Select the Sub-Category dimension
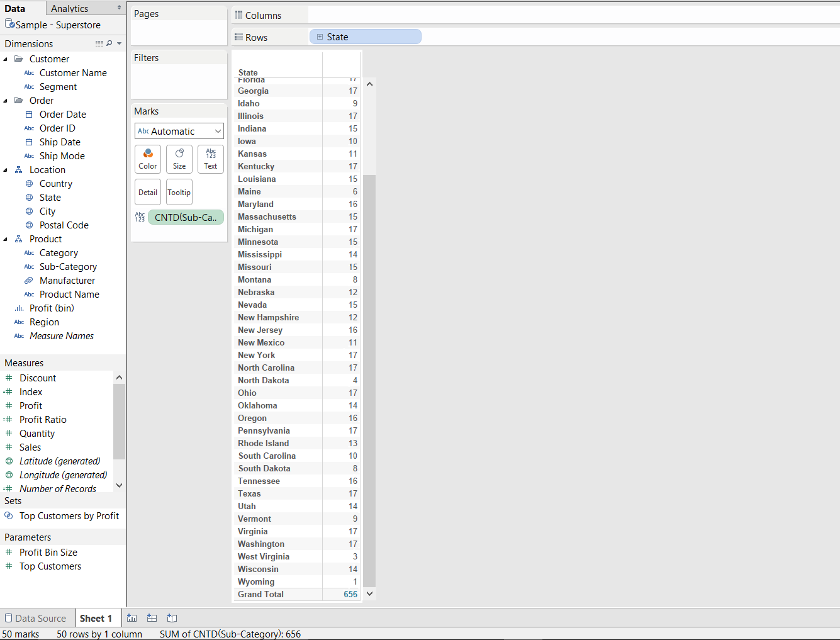This screenshot has width=840, height=640. pyautogui.click(x=68, y=266)
